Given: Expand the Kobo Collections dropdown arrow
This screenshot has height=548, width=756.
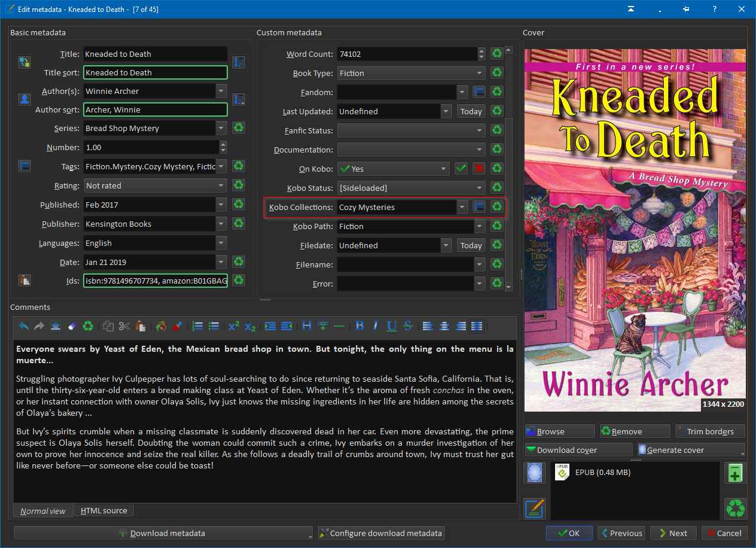Looking at the screenshot, I should click(x=462, y=207).
